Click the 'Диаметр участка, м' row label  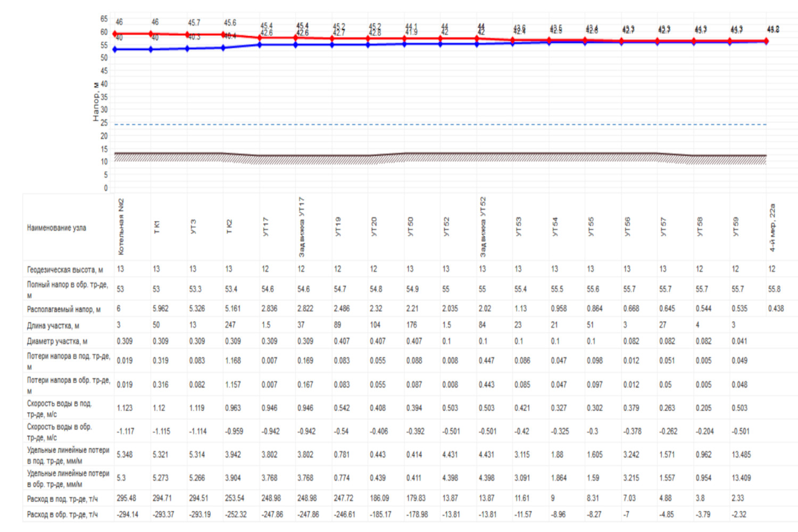pos(57,341)
